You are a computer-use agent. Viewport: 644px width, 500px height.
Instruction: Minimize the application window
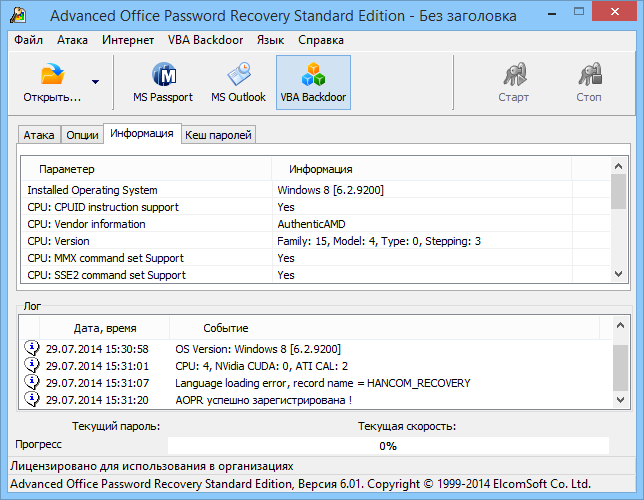click(552, 12)
